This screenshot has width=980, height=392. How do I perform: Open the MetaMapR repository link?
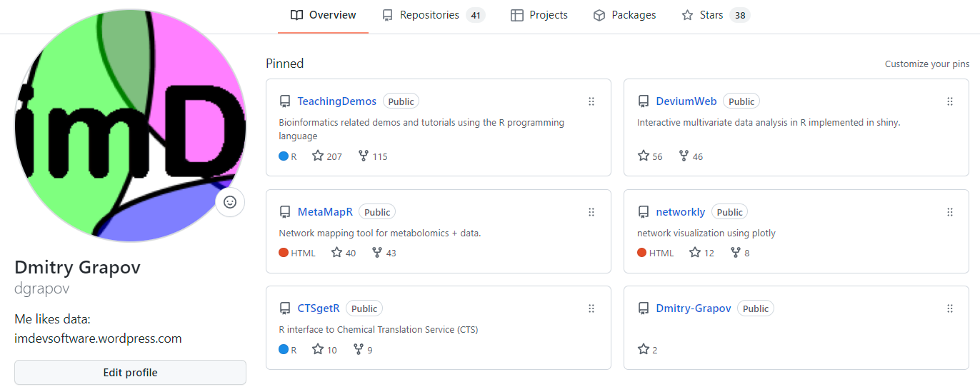click(x=325, y=212)
